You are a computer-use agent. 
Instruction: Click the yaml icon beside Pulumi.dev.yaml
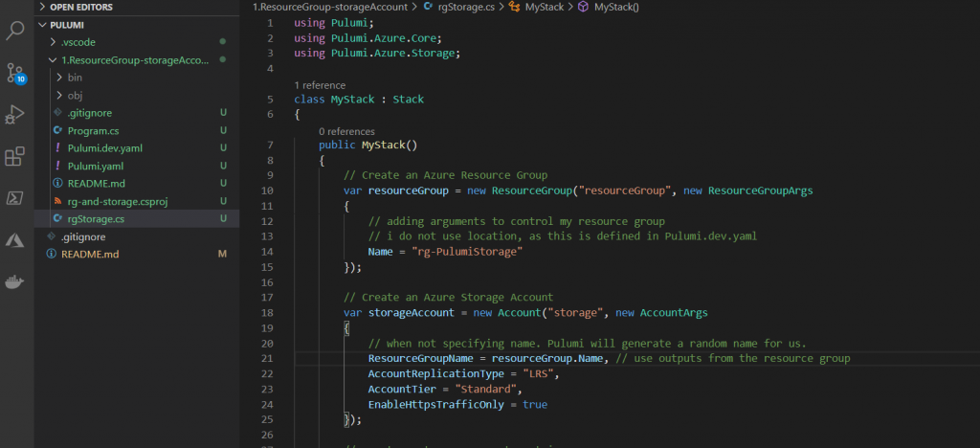58,148
